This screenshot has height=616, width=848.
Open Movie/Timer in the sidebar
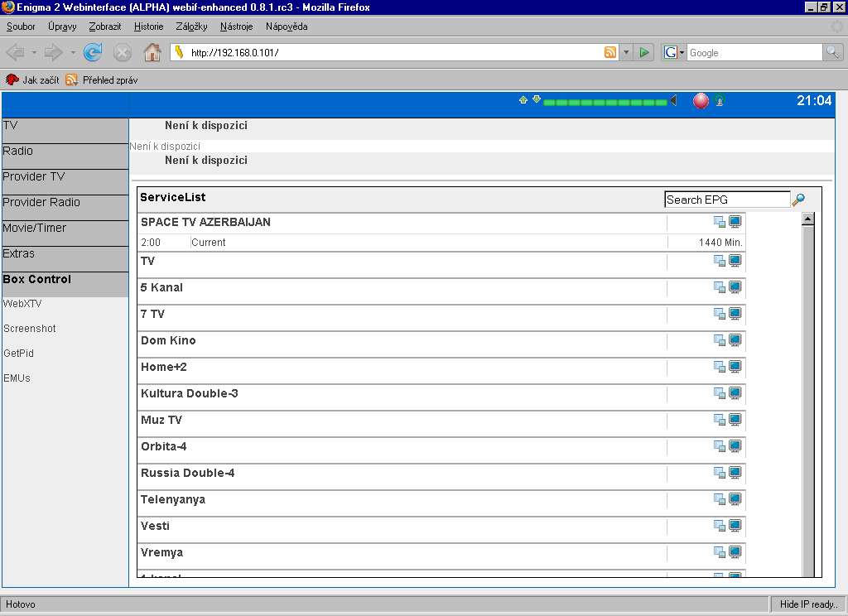coord(65,233)
